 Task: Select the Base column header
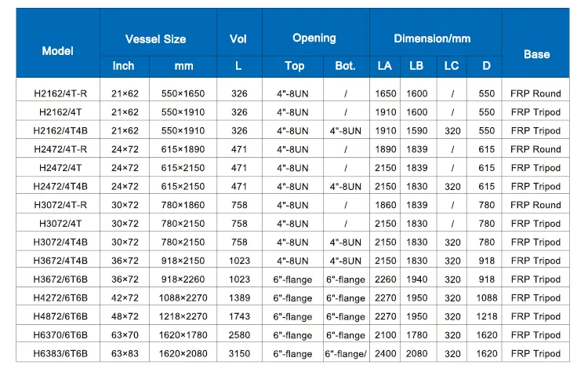[x=536, y=54]
